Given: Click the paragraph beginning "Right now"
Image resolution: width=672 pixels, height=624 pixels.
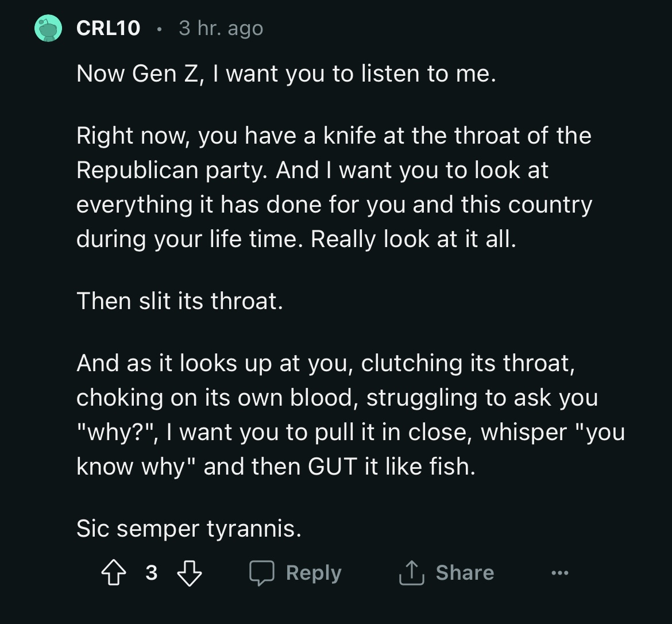Looking at the screenshot, I should click(x=333, y=187).
